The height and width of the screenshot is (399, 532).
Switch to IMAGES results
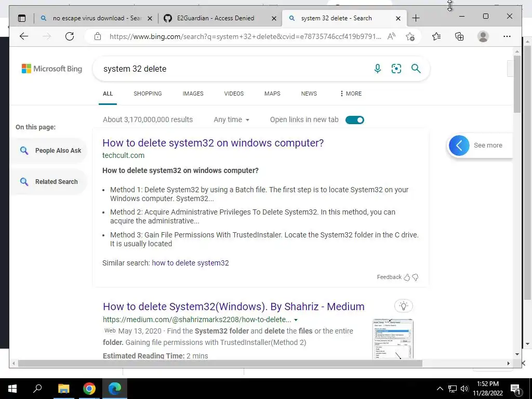click(193, 94)
